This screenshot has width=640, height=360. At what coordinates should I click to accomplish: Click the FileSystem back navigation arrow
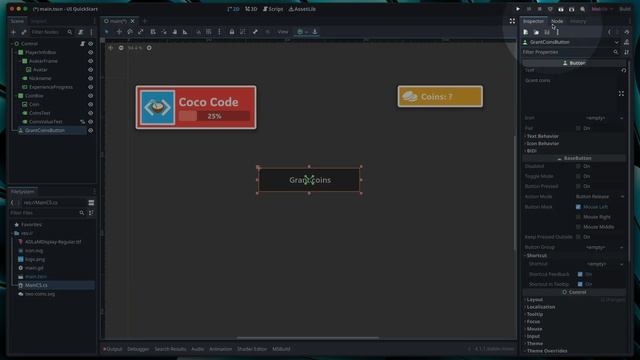coord(12,202)
